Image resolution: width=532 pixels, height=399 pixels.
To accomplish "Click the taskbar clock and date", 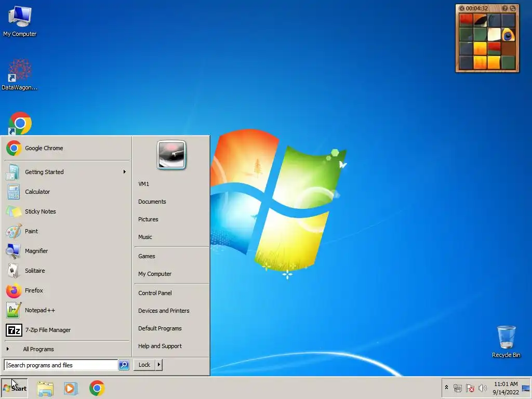I will [x=506, y=388].
